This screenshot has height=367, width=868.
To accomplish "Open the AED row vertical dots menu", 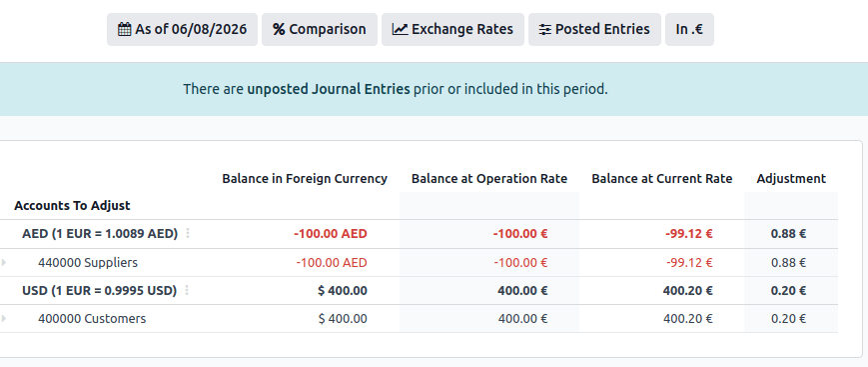I will (188, 233).
